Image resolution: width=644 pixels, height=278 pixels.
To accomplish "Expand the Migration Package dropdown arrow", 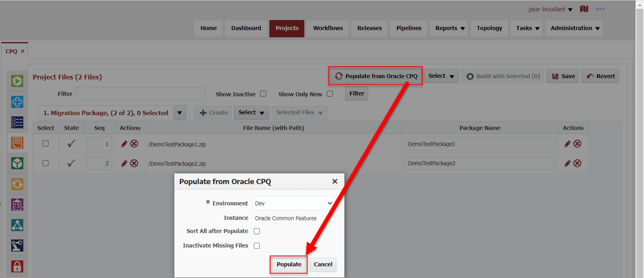I will [180, 113].
